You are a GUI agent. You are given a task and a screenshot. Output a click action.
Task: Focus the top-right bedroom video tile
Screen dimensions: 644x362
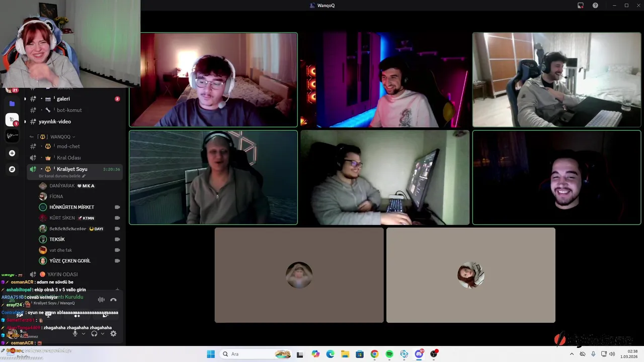click(x=556, y=80)
